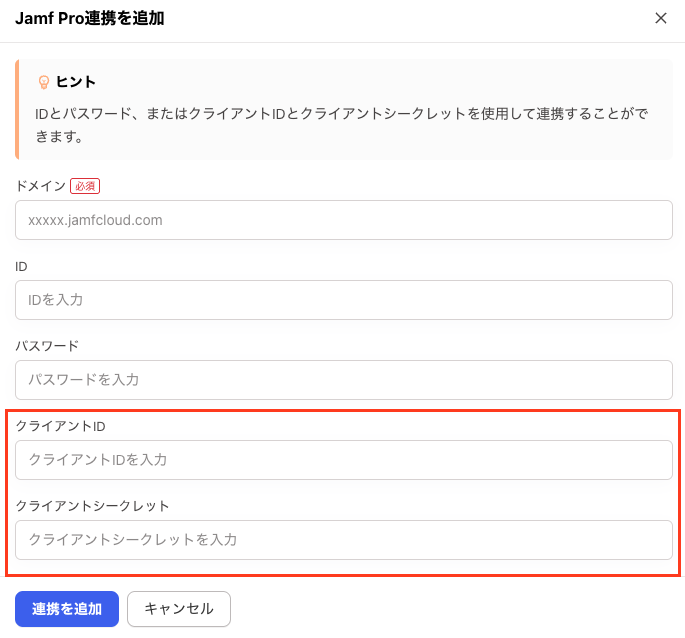Click into the ID input field
Image resolution: width=685 pixels, height=638 pixels.
click(343, 300)
